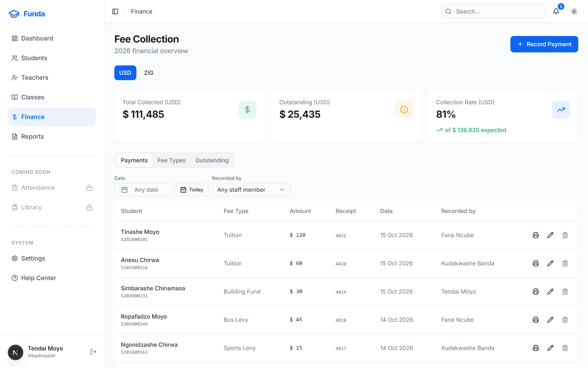Print Simbarashe Chinamasa's receipt
Viewport: 588px width, 368px height.
pyautogui.click(x=536, y=292)
